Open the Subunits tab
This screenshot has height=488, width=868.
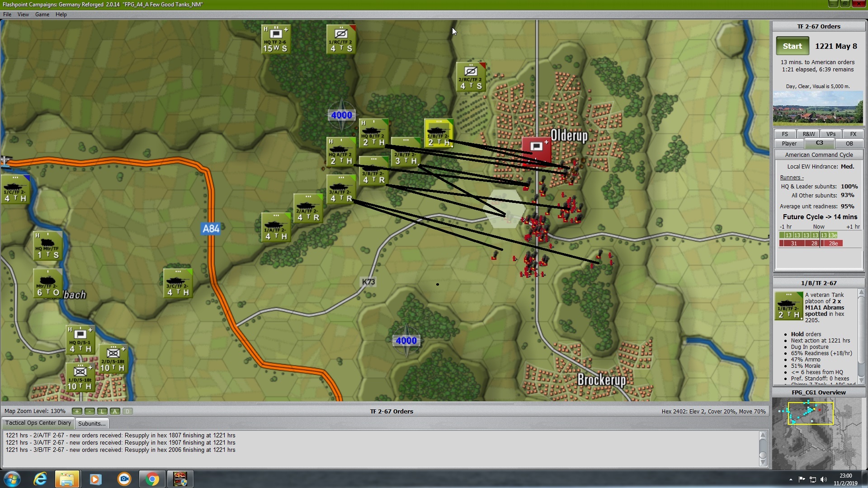point(92,423)
